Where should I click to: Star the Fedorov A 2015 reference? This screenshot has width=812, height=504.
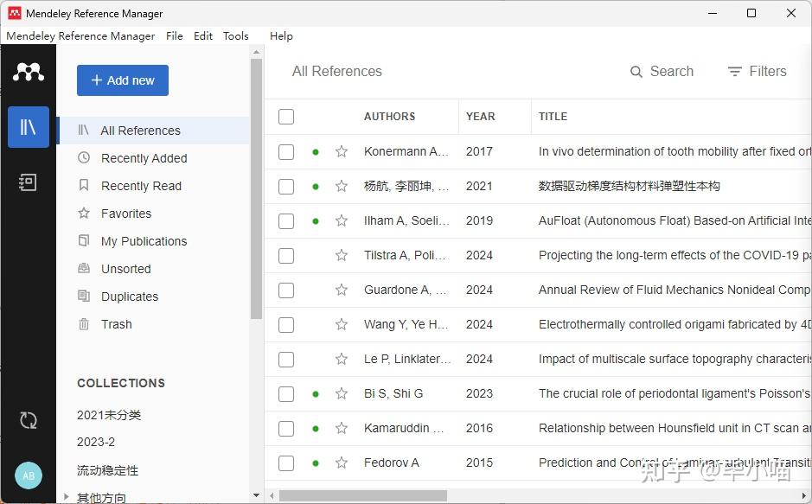pos(342,463)
